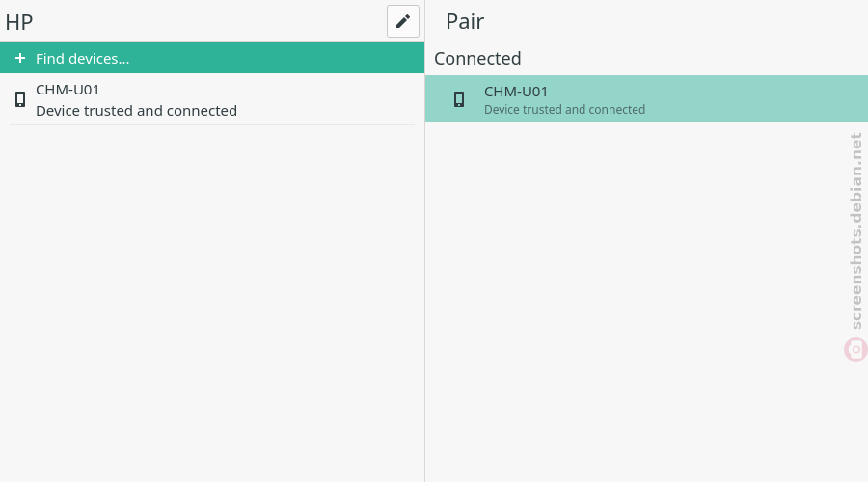Click the plus icon in Find devices
The height and width of the screenshot is (482, 868).
(20, 58)
